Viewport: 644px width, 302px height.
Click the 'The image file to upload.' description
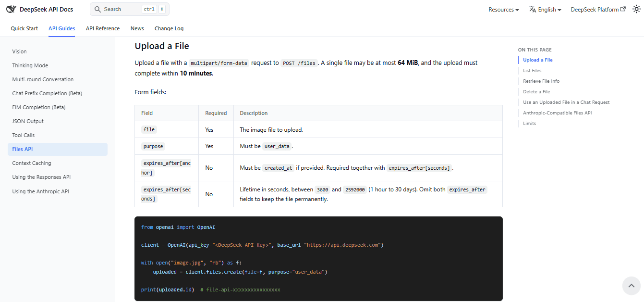click(271, 130)
